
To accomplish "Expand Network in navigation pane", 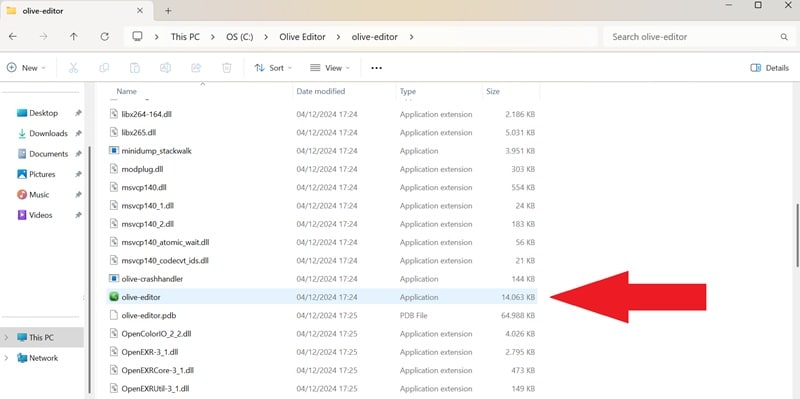I will (x=6, y=358).
